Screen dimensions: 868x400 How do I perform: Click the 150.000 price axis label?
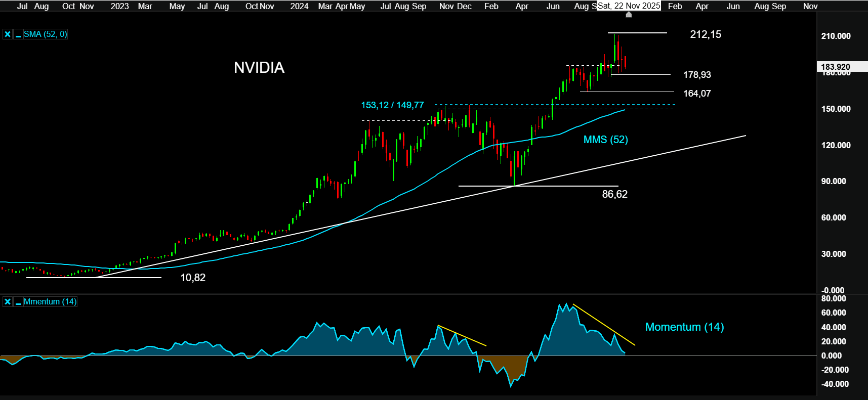point(836,109)
